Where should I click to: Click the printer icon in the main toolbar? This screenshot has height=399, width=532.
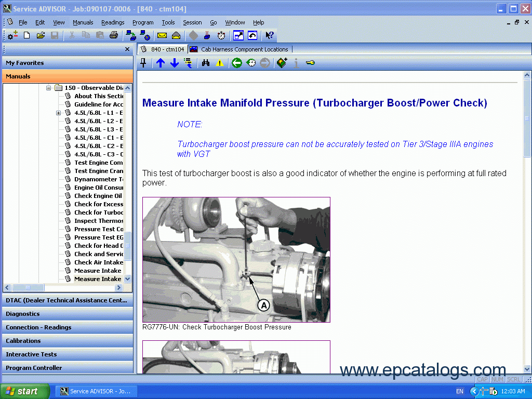point(114,35)
